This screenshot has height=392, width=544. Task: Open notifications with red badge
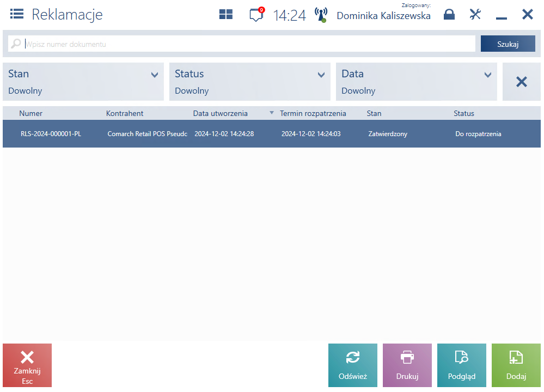(256, 15)
